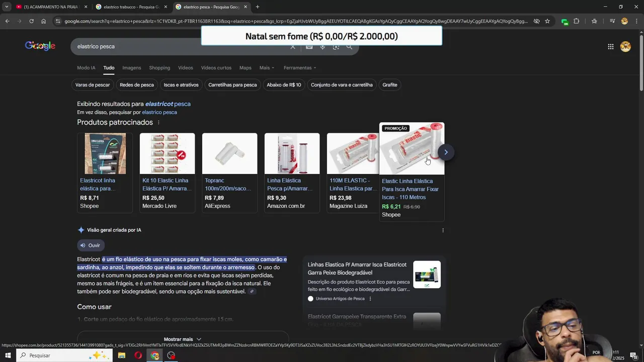Viewport: 644px width, 362px height.
Task: Open a new browser tab
Action: click(258, 7)
